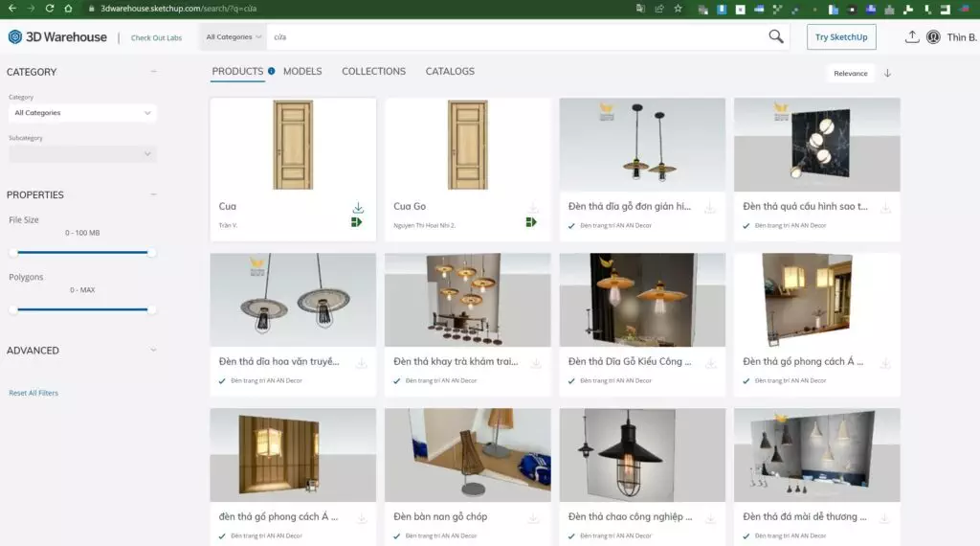The height and width of the screenshot is (546, 980).
Task: Click green live component icon on Cua Go card
Action: coord(531,222)
